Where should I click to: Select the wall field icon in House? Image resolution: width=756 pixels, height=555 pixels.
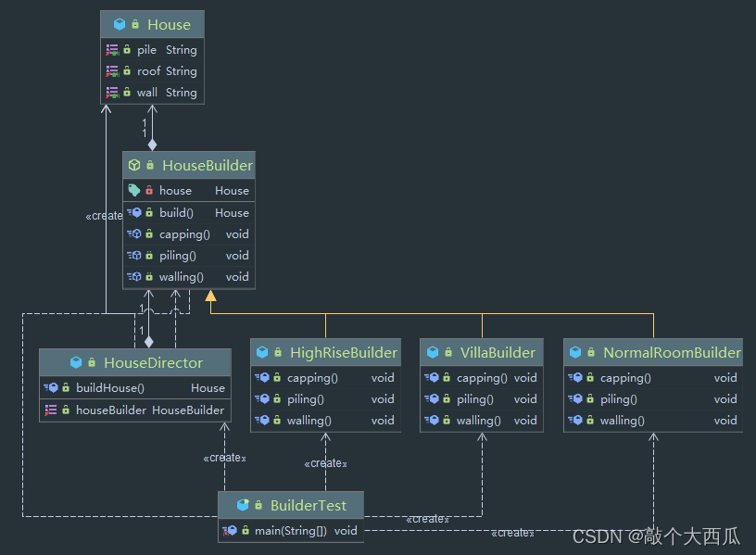112,92
